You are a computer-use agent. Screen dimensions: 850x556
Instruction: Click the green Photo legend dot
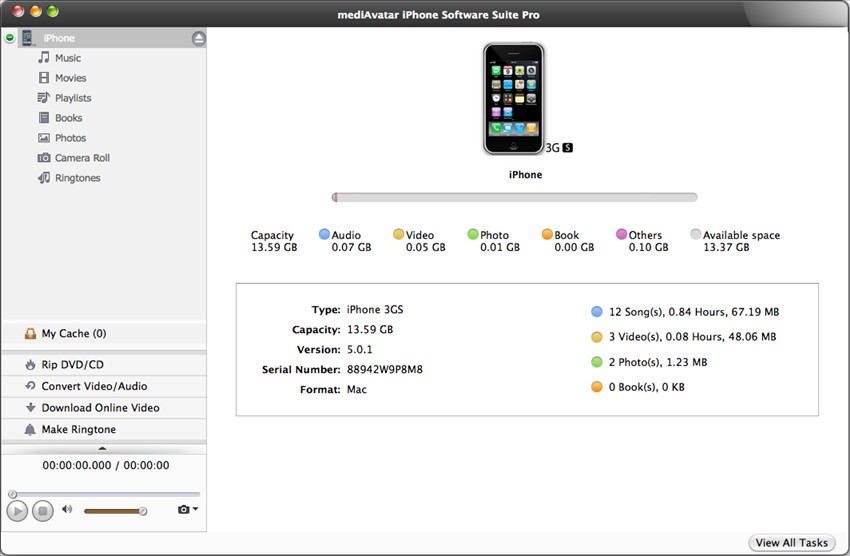473,234
